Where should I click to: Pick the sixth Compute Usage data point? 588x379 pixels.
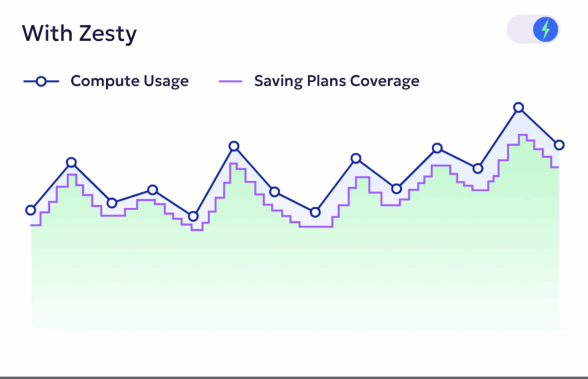[x=234, y=146]
